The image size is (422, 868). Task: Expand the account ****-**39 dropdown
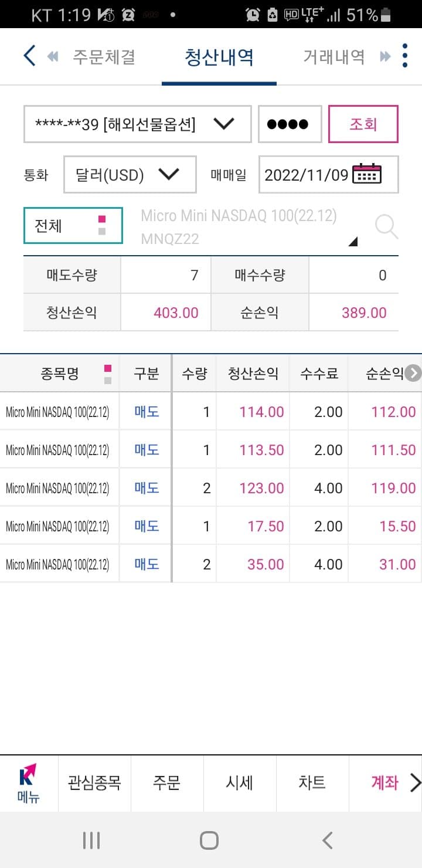(138, 124)
